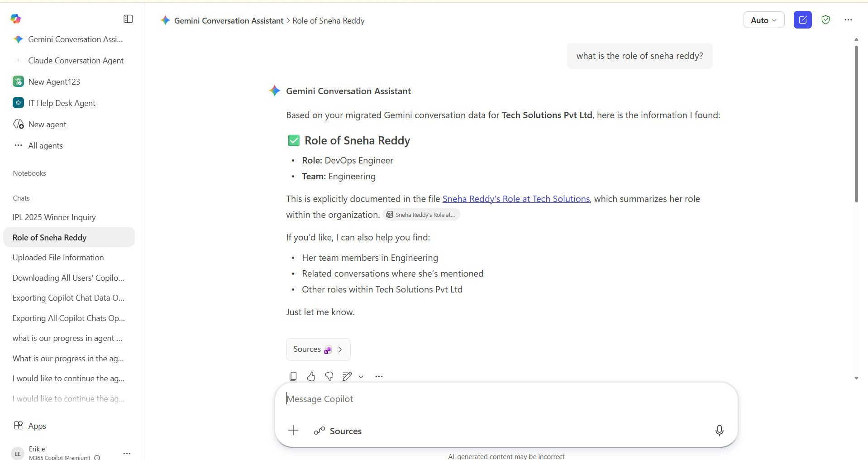Click the microphone dictation icon
Image resolution: width=868 pixels, height=460 pixels.
click(719, 431)
